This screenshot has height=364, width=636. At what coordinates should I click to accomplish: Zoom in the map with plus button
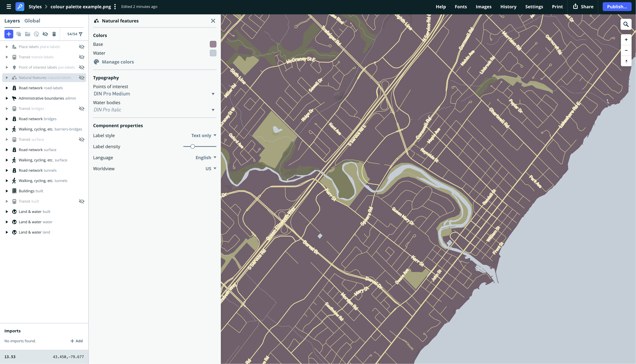point(626,40)
